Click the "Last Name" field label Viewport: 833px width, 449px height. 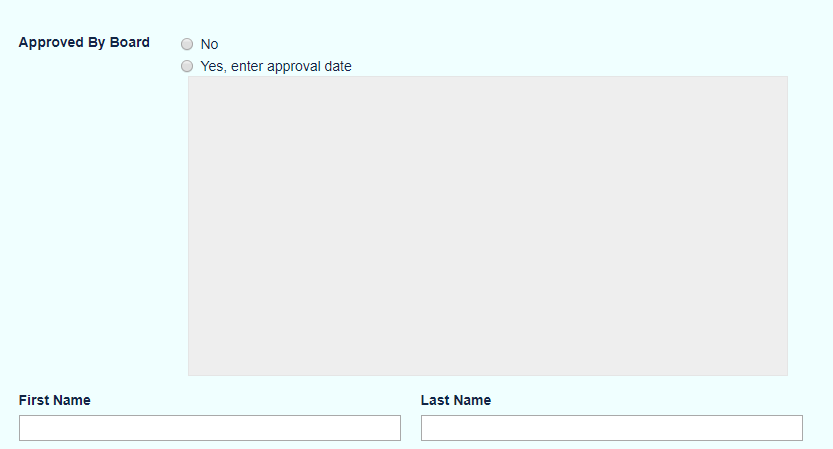[456, 400]
